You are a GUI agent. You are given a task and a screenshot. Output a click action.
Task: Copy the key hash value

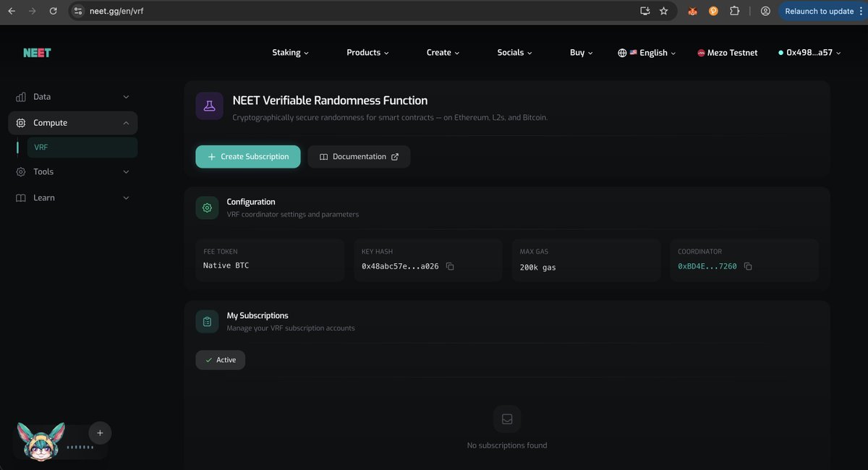pyautogui.click(x=450, y=266)
